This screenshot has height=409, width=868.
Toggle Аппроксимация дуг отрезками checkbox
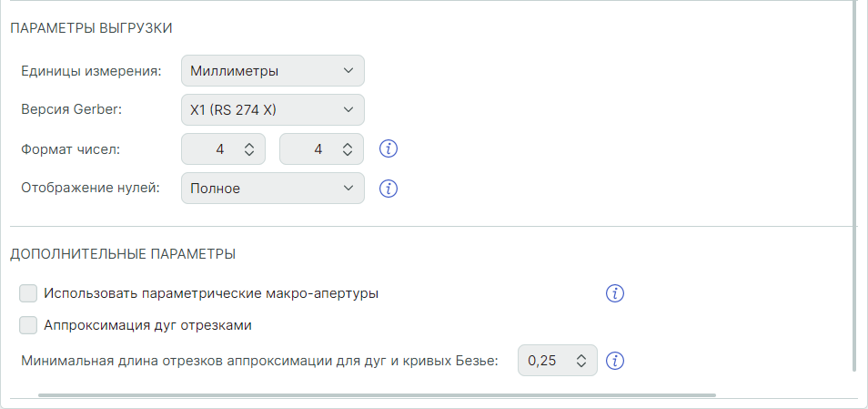coord(28,324)
